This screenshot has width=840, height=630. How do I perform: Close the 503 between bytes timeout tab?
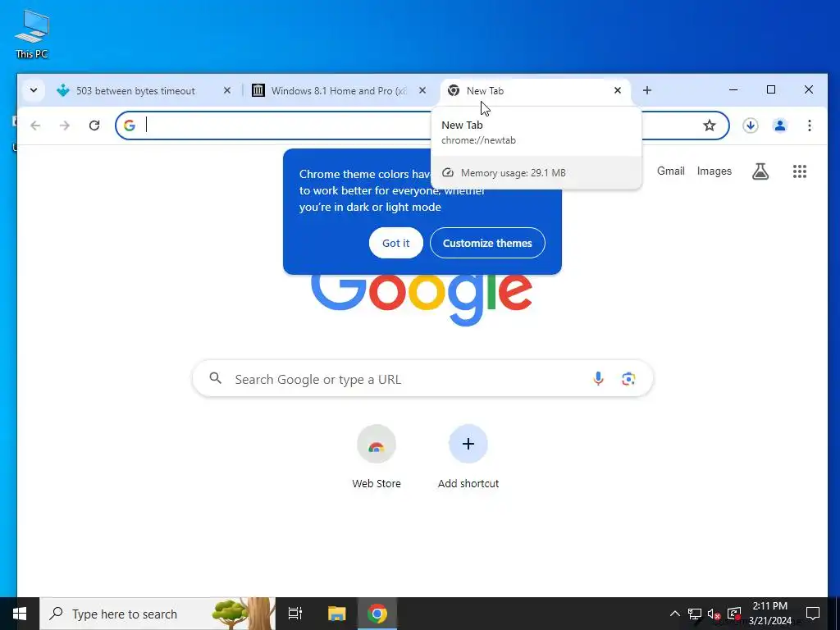[x=227, y=90]
